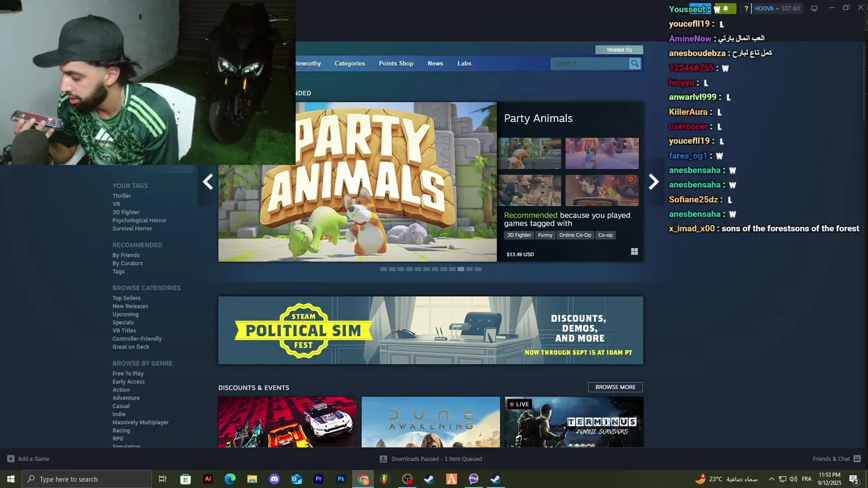Open Early Access genre link
Screen dimensions: 868x488
point(129,382)
